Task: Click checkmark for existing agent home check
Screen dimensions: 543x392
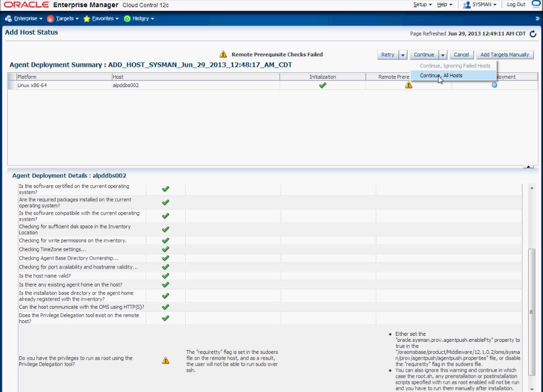Action: (165, 284)
